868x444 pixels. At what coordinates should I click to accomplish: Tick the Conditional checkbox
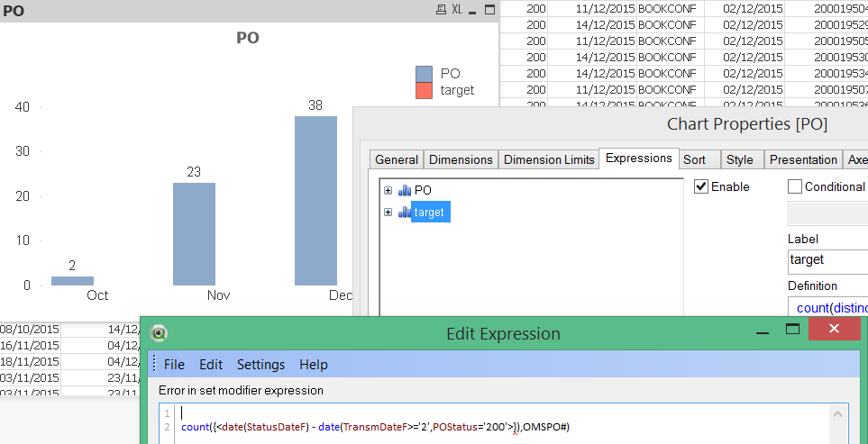[795, 186]
